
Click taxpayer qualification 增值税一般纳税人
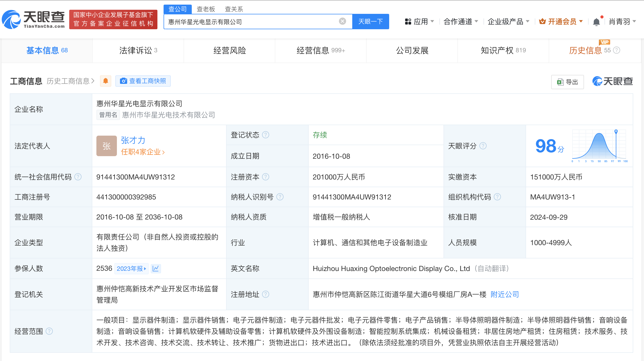pos(341,217)
